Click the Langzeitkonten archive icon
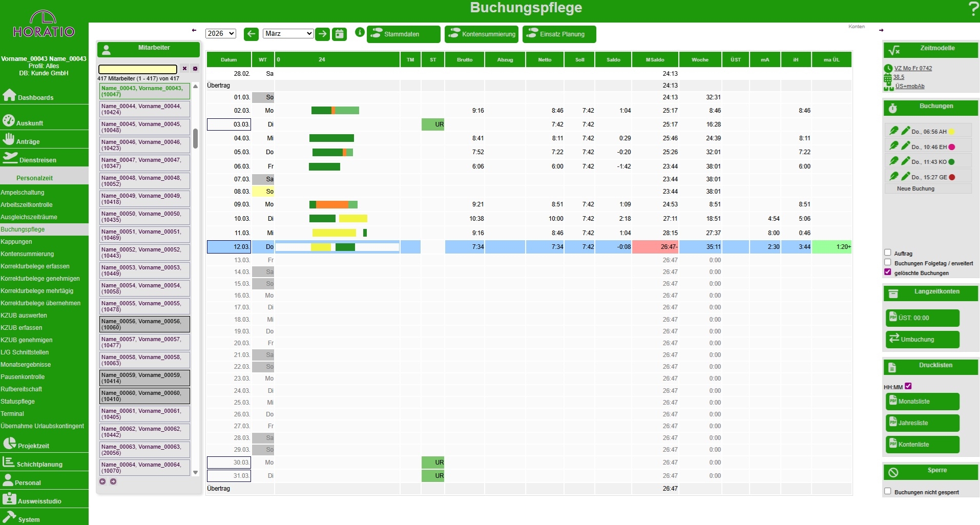Screen dimensions: 980x525 (x=893, y=293)
